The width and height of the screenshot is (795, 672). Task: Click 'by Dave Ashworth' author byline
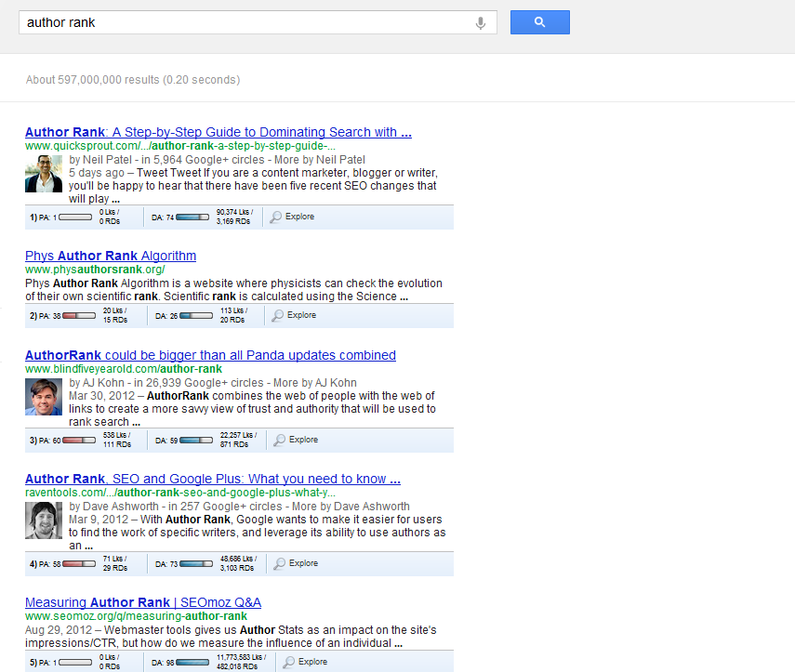(x=113, y=507)
